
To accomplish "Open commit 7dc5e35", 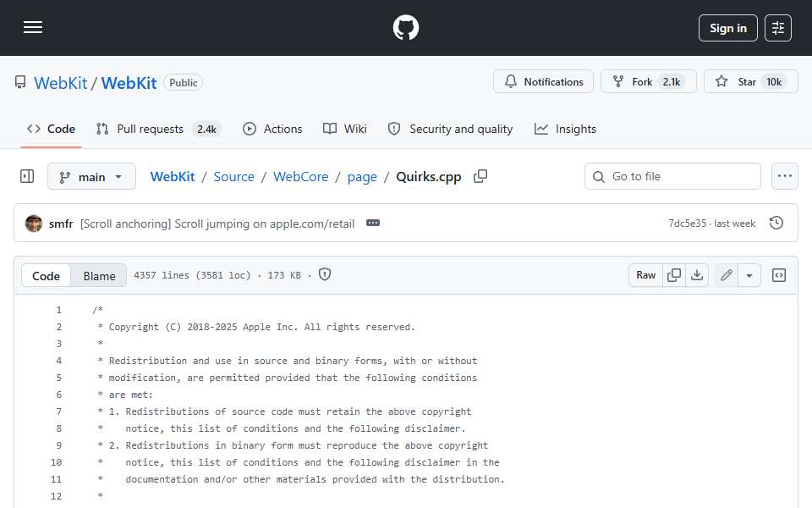I will tap(687, 224).
